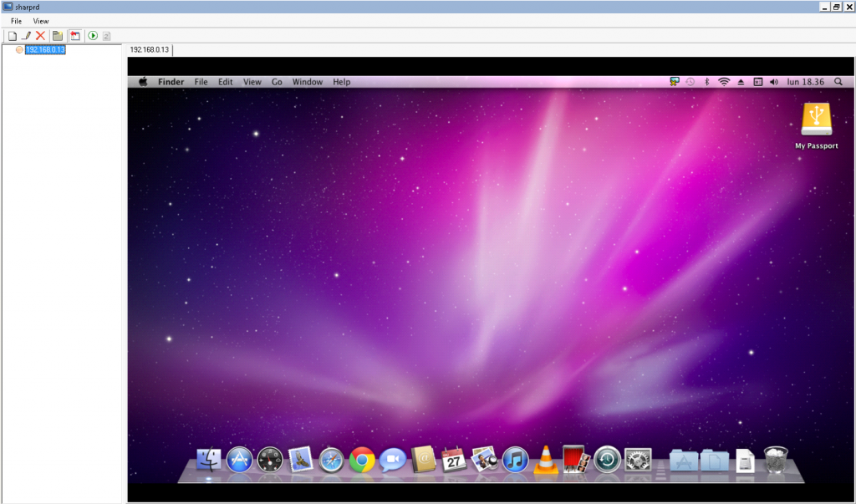Delete connection with the red X icon

point(40,36)
